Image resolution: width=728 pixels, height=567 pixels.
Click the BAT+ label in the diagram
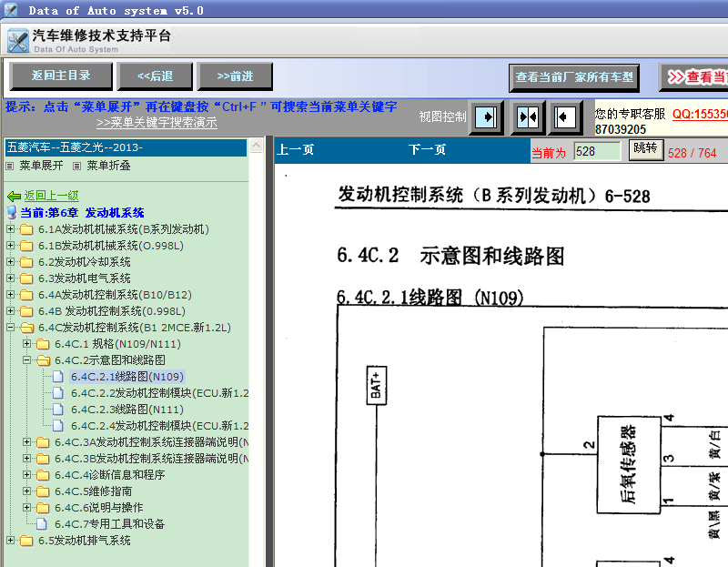377,385
